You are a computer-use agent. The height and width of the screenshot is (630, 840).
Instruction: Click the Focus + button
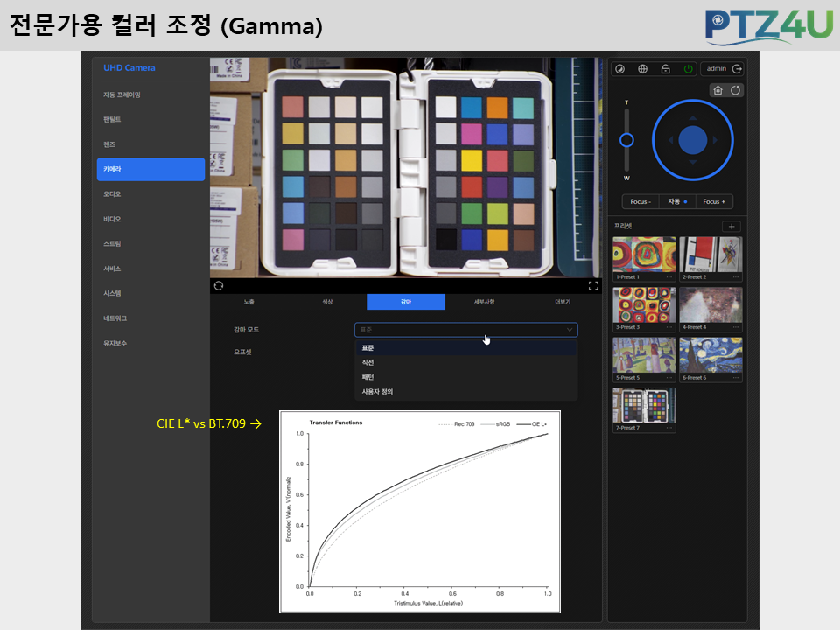[x=714, y=201]
